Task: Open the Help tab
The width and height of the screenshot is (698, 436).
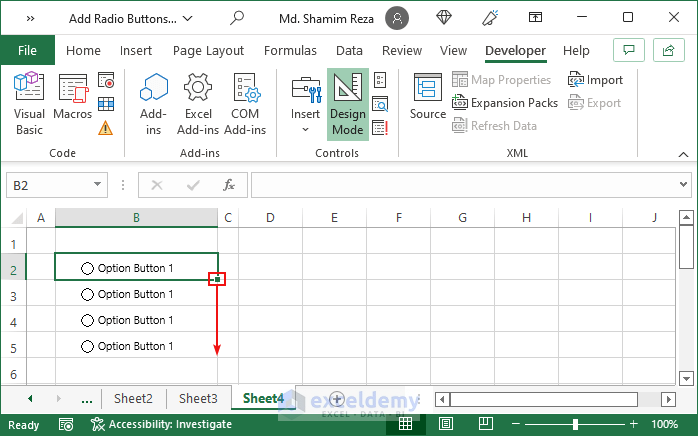Action: [576, 50]
